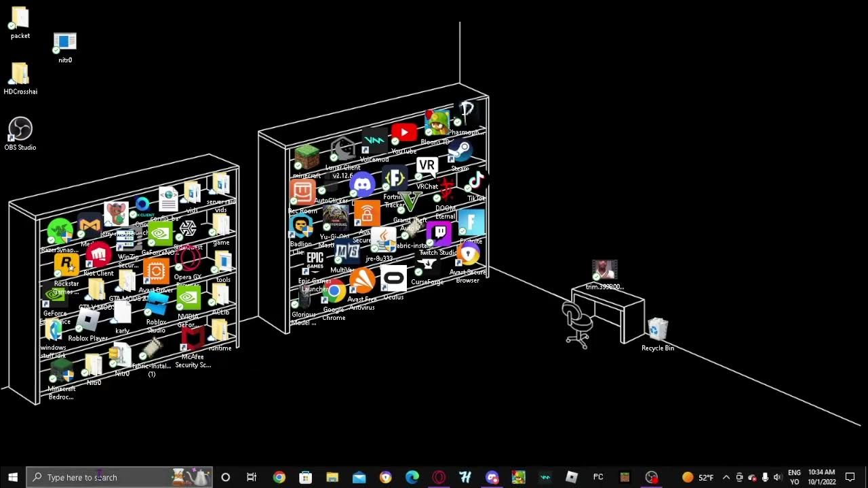The image size is (868, 488).
Task: Open Rec Room shortcut
Action: [x=302, y=197]
